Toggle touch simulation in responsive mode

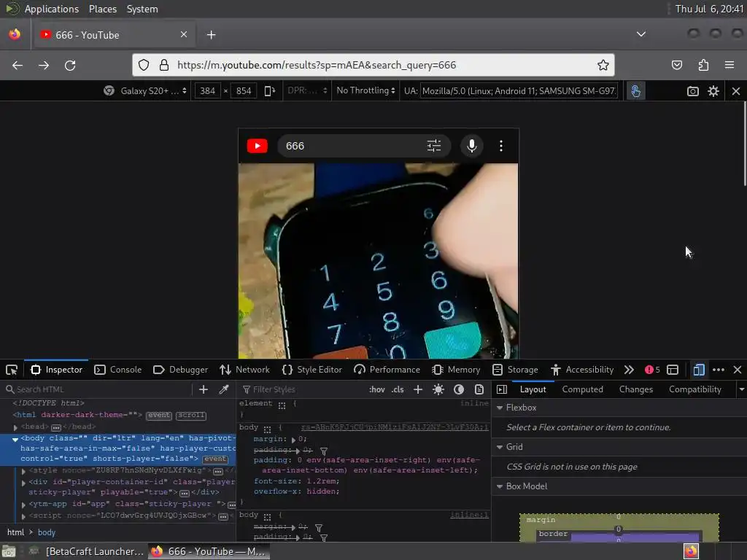(635, 91)
